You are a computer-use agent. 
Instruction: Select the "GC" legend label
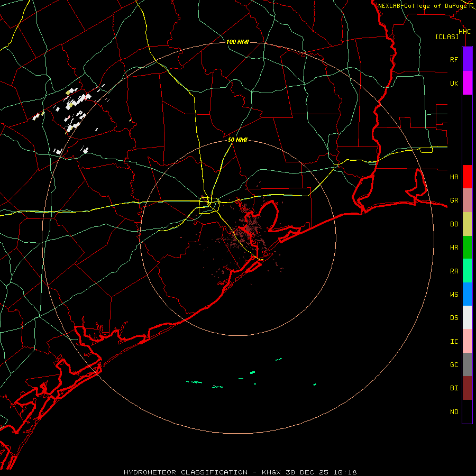tap(454, 364)
